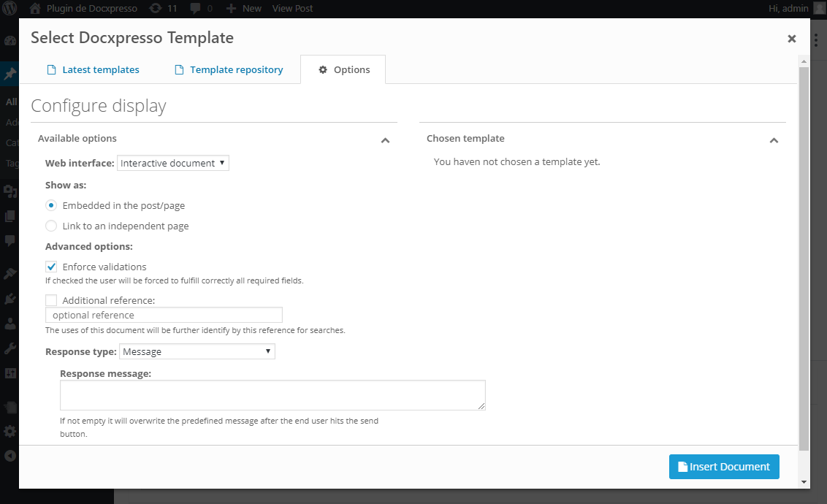Enable Additional reference checkbox
Screen dimensions: 827x504
51,300
